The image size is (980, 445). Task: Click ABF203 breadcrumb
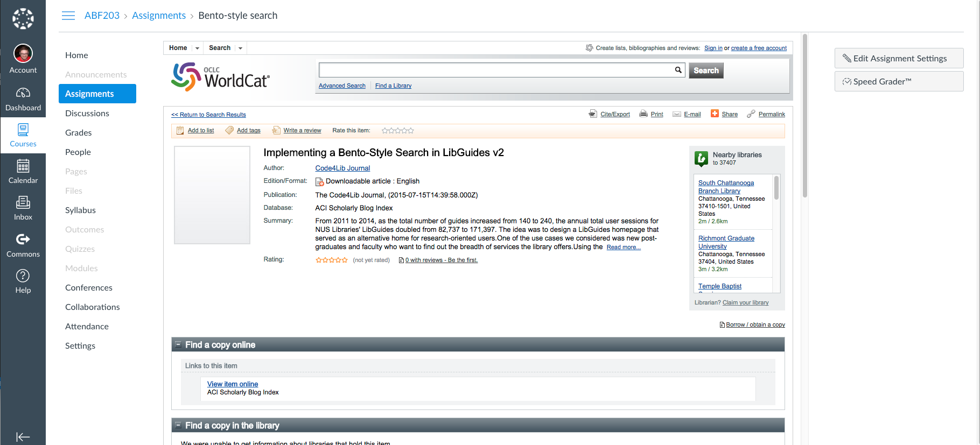click(102, 16)
